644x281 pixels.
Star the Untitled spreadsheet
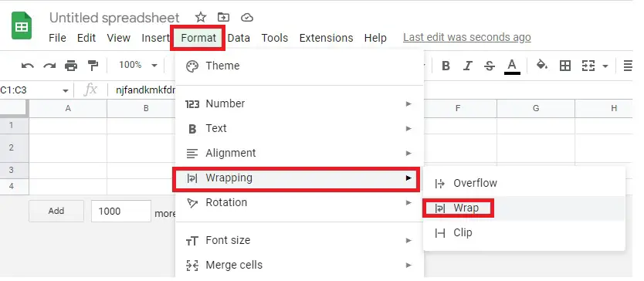pyautogui.click(x=201, y=17)
